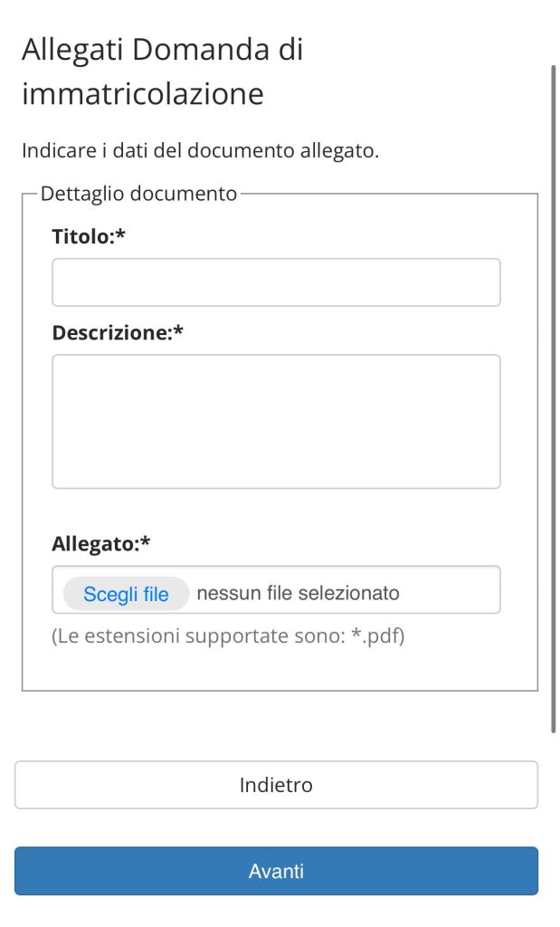Viewport: 560px width, 927px height.
Task: Click the word 'immatricolazione' in the heading
Action: tap(142, 94)
